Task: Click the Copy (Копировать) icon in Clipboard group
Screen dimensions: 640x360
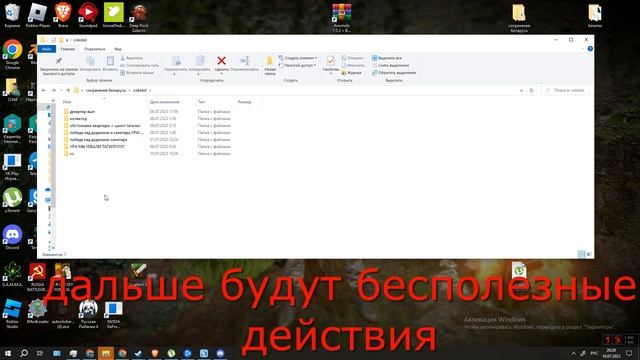Action: tap(90, 61)
